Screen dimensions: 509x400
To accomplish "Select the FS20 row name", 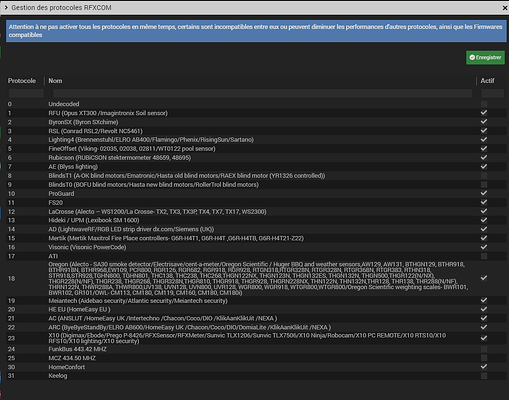I will (56, 202).
